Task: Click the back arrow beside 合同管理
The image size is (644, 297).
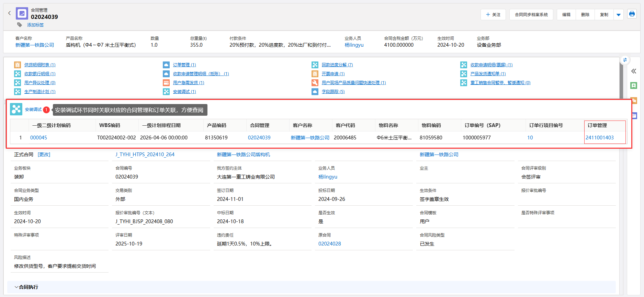Action: [10, 13]
